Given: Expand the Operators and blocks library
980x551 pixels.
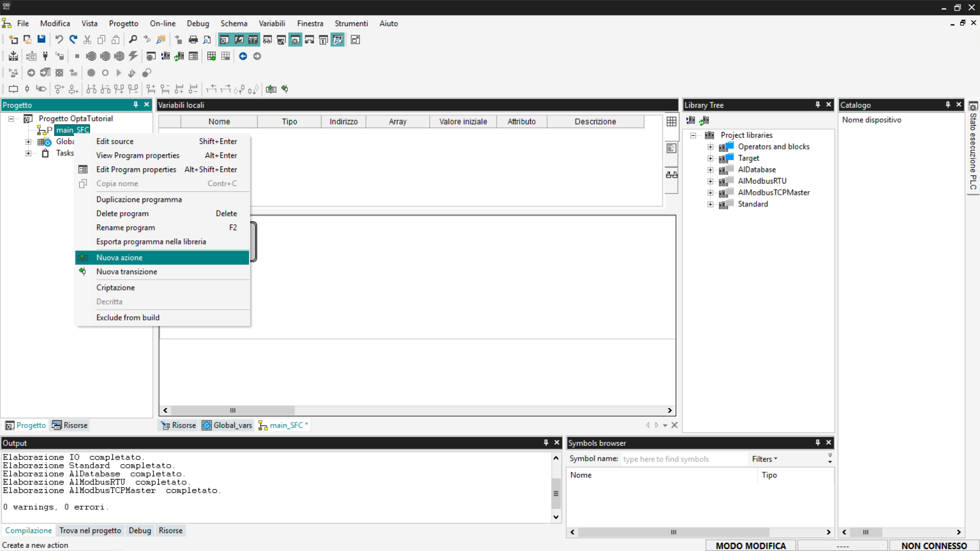Looking at the screenshot, I should pos(710,147).
